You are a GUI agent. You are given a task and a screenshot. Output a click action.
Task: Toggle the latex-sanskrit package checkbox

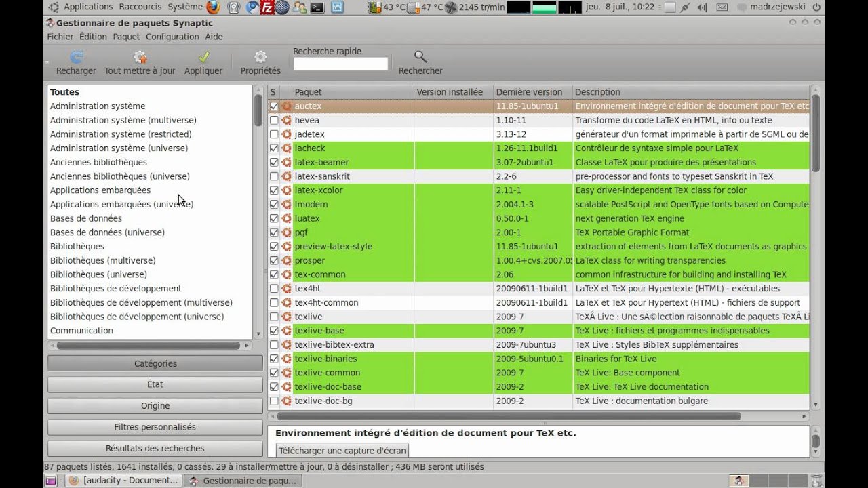click(274, 176)
